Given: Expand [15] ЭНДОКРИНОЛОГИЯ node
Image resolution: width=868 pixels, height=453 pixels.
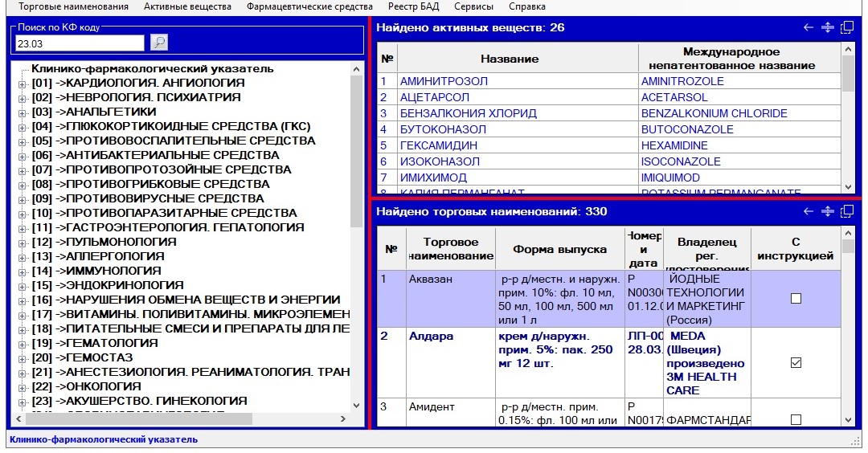Looking at the screenshot, I should pyautogui.click(x=23, y=287).
